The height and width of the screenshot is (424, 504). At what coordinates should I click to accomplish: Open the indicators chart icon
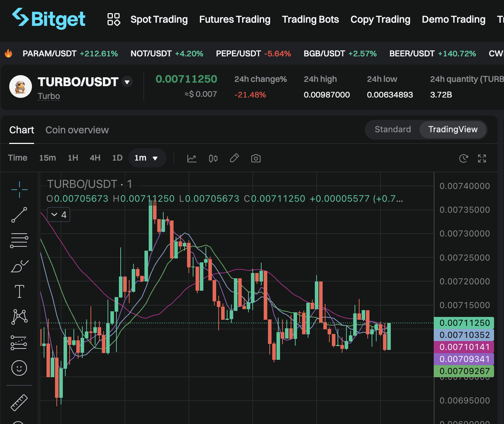click(192, 158)
